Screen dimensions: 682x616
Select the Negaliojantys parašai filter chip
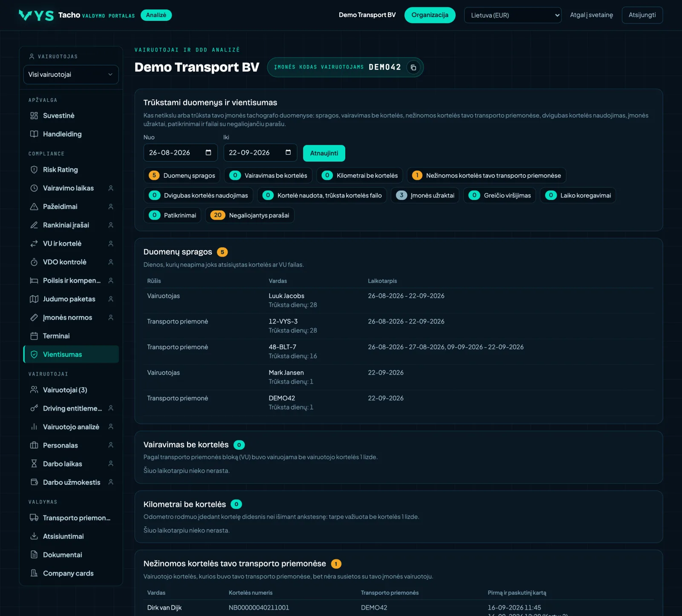pos(250,215)
